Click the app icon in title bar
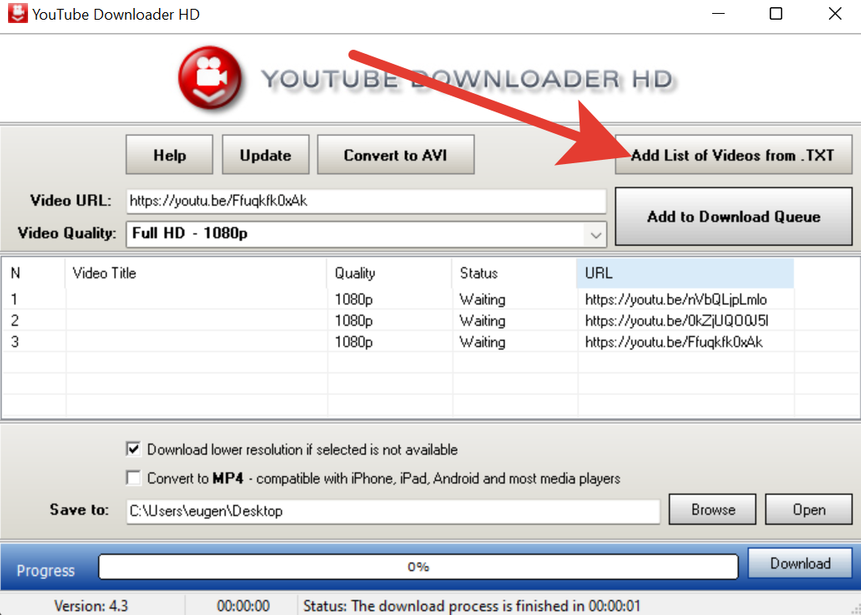Image resolution: width=861 pixels, height=615 pixels. click(16, 14)
